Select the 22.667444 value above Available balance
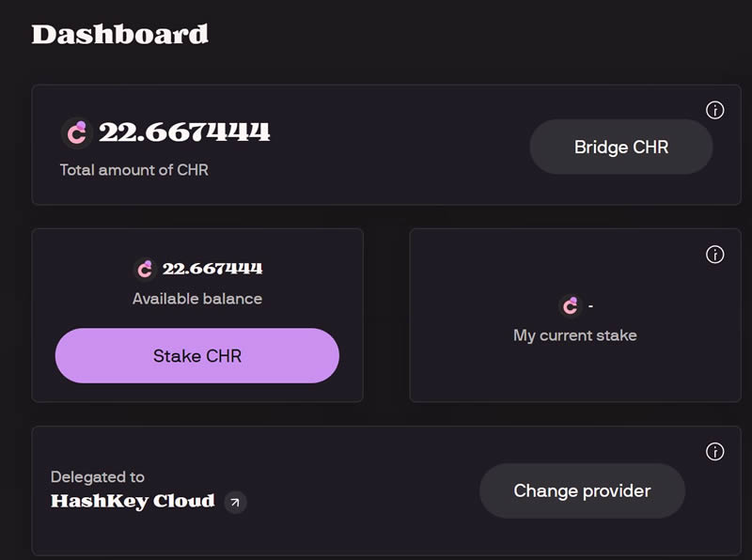The height and width of the screenshot is (560, 752). click(x=212, y=269)
